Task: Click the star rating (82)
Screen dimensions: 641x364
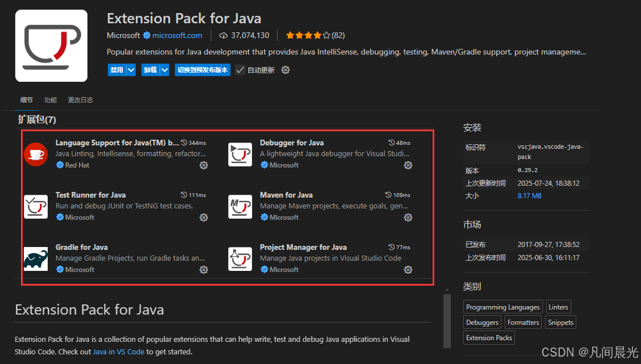Action: (x=315, y=36)
